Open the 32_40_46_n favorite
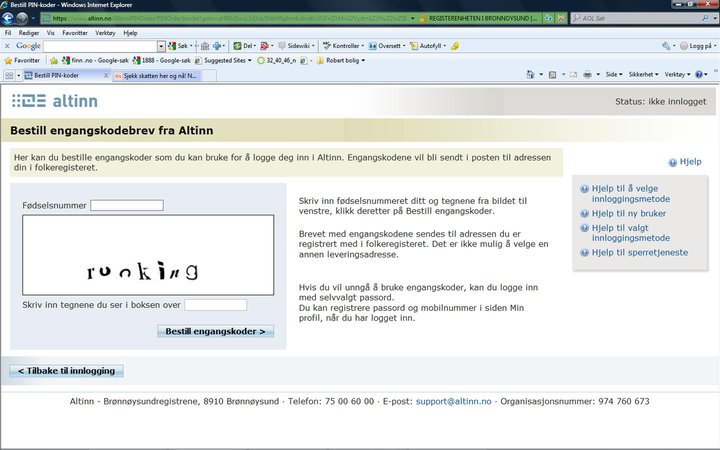 click(276, 60)
